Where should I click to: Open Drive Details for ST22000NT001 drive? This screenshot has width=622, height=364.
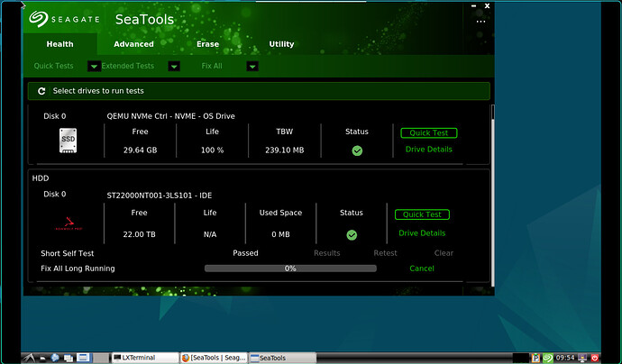(x=422, y=233)
